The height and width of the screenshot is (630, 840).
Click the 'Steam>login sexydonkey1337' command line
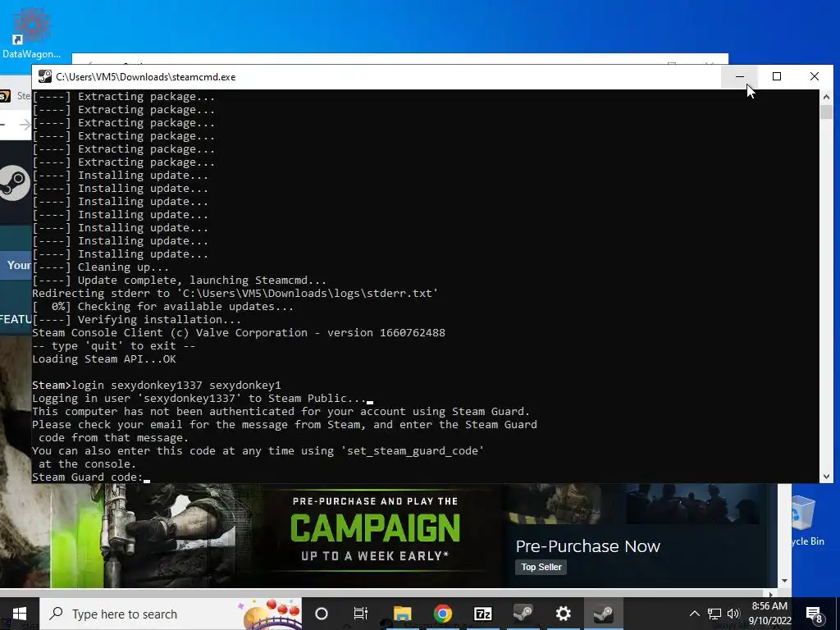[x=157, y=386]
